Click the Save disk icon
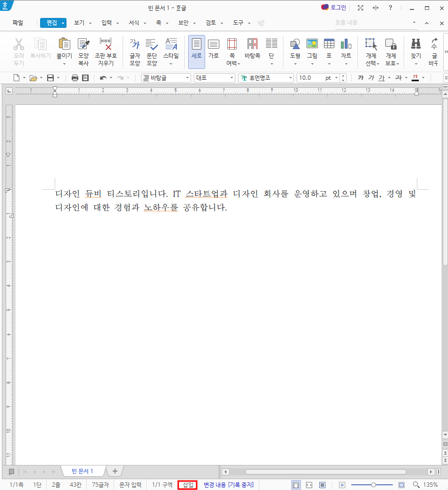 click(x=50, y=78)
